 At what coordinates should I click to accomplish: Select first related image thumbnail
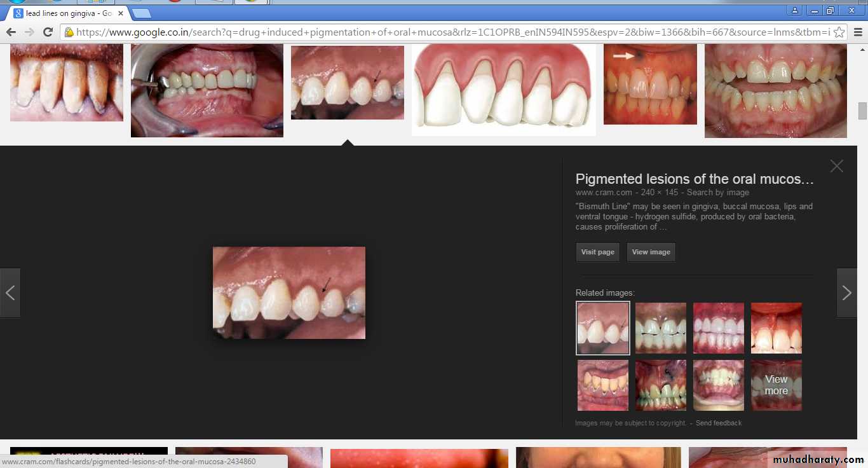[x=602, y=328]
